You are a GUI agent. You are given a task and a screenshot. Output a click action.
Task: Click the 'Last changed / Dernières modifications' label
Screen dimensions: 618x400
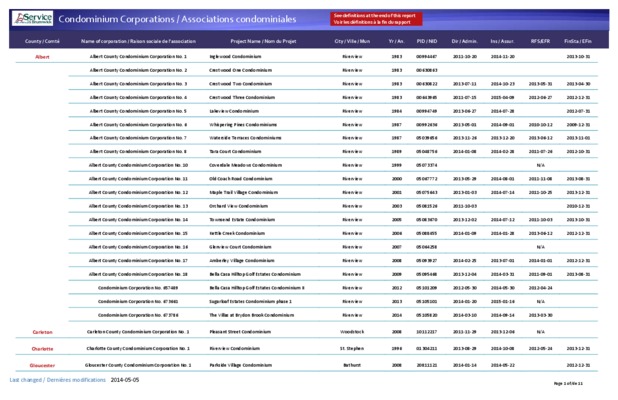tap(58, 380)
